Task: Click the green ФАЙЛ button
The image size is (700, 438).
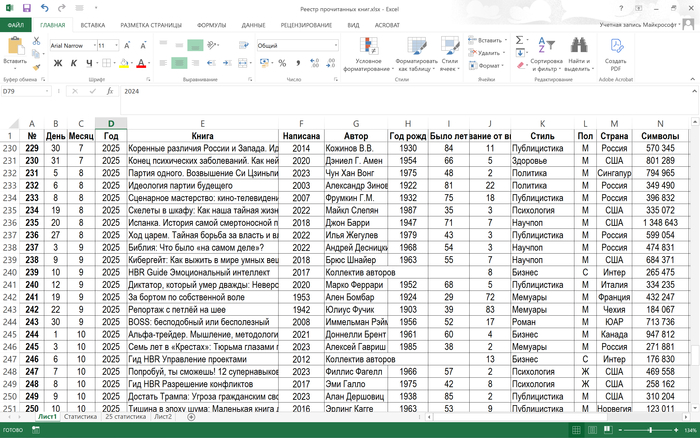Action: [15, 24]
